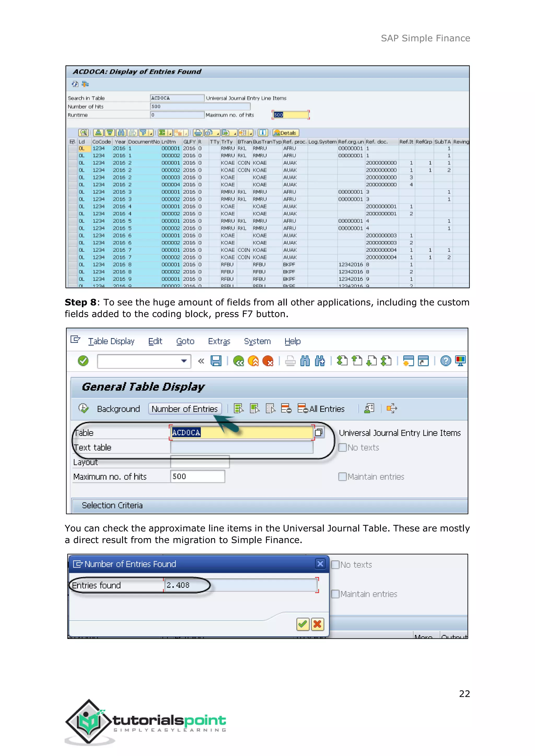
Task: Go to Previous Page icon
Action: pyautogui.click(x=357, y=361)
